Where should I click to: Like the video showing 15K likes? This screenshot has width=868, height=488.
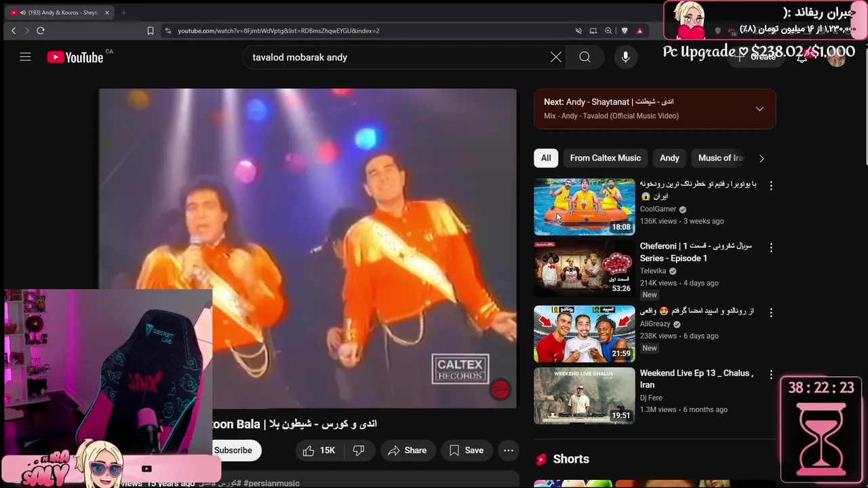click(319, 450)
